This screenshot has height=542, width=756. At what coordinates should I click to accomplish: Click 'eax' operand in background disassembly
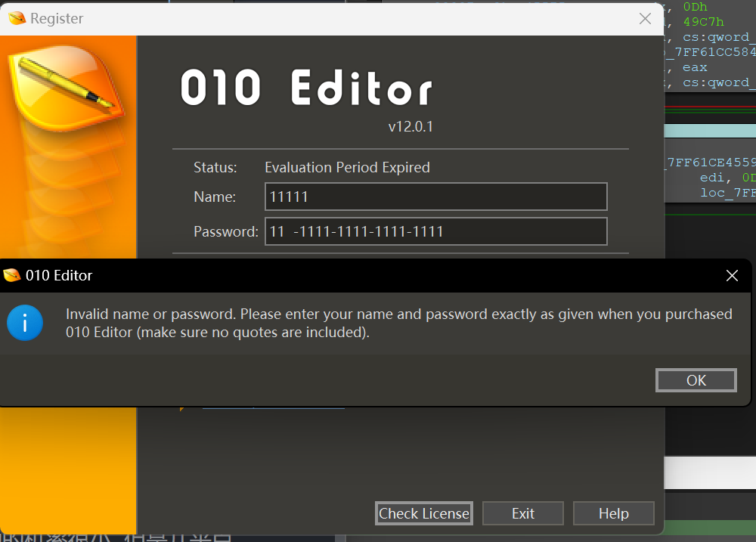[695, 67]
